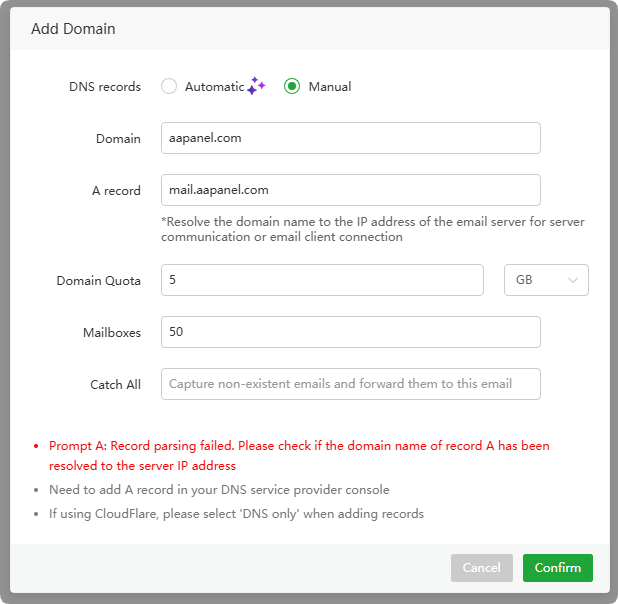Click the purple sparkle icon beside Automatic

click(x=256, y=86)
